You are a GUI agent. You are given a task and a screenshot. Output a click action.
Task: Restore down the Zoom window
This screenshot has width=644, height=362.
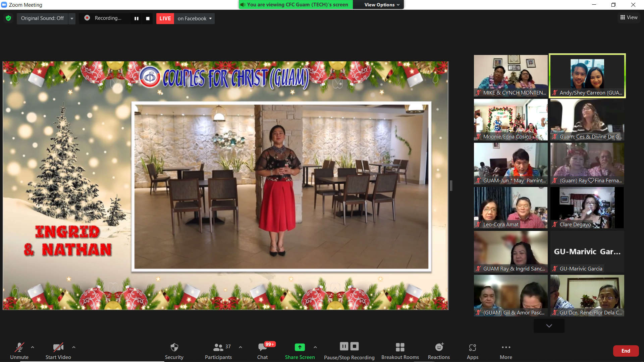point(613,5)
